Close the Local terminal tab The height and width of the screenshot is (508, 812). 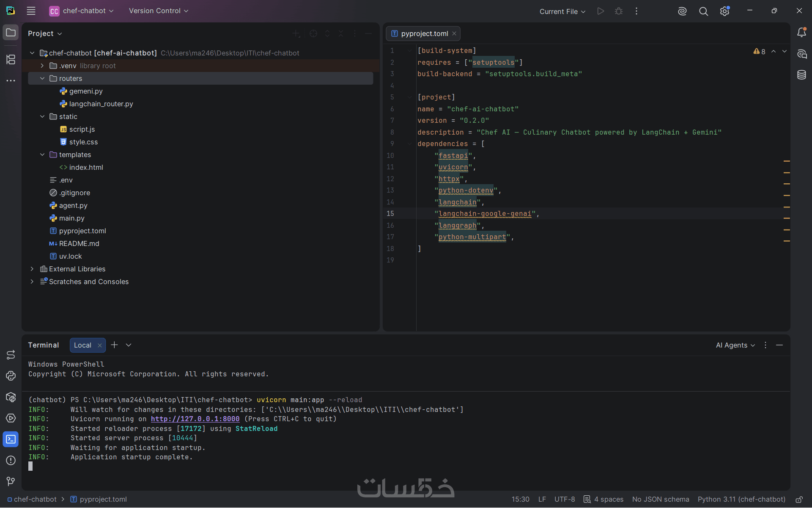point(100,345)
